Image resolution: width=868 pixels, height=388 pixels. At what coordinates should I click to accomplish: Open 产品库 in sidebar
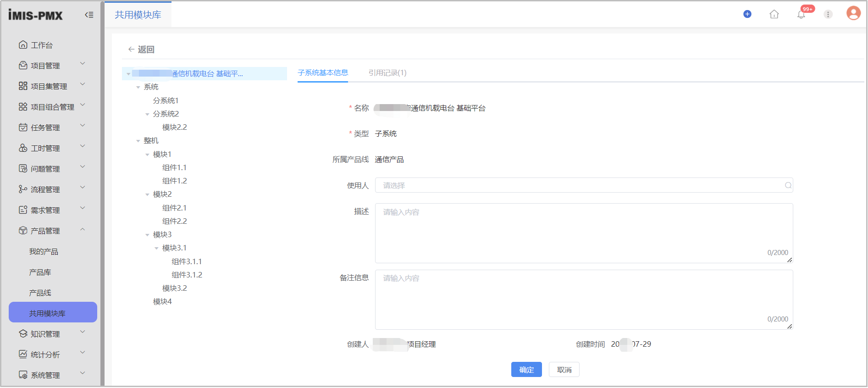coord(40,272)
